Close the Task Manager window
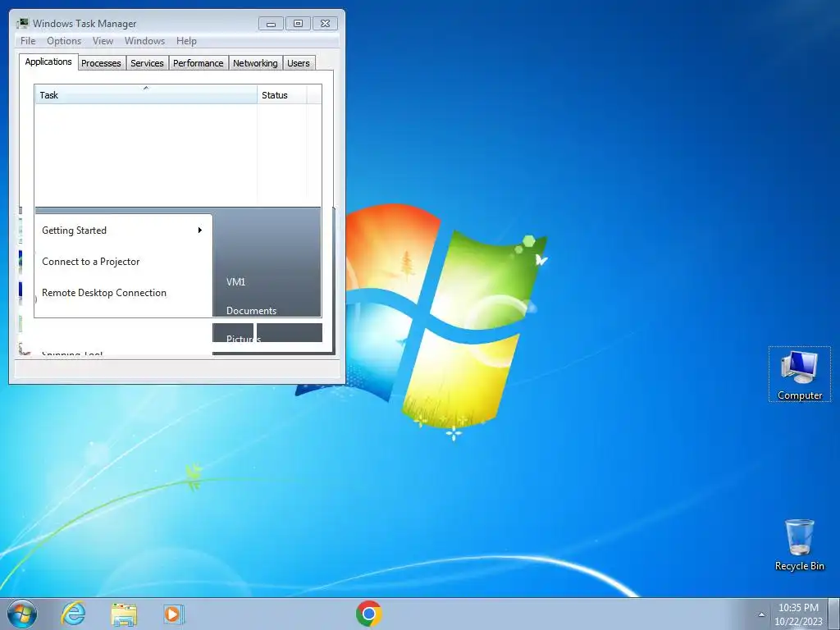 point(325,23)
